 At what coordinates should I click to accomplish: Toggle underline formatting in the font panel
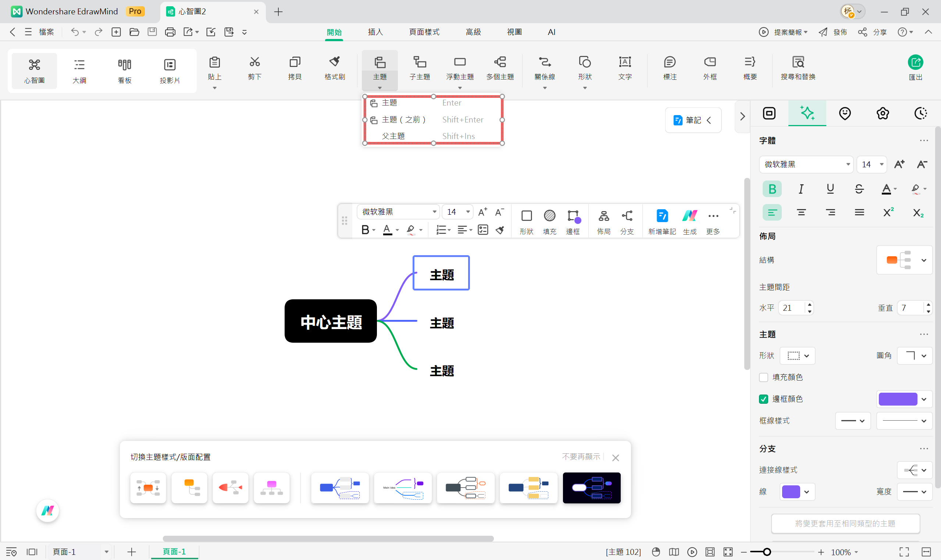click(x=830, y=189)
